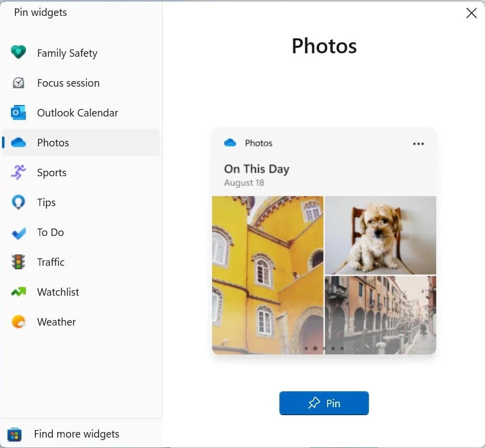Click the yellow palace photo thumbnail
The width and height of the screenshot is (485, 448).
[x=268, y=275]
